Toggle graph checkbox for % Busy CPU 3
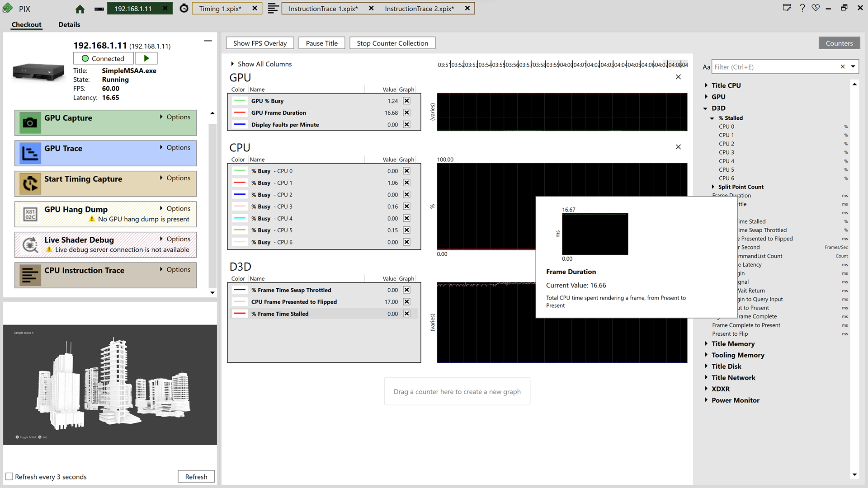The width and height of the screenshot is (868, 488). coord(406,206)
